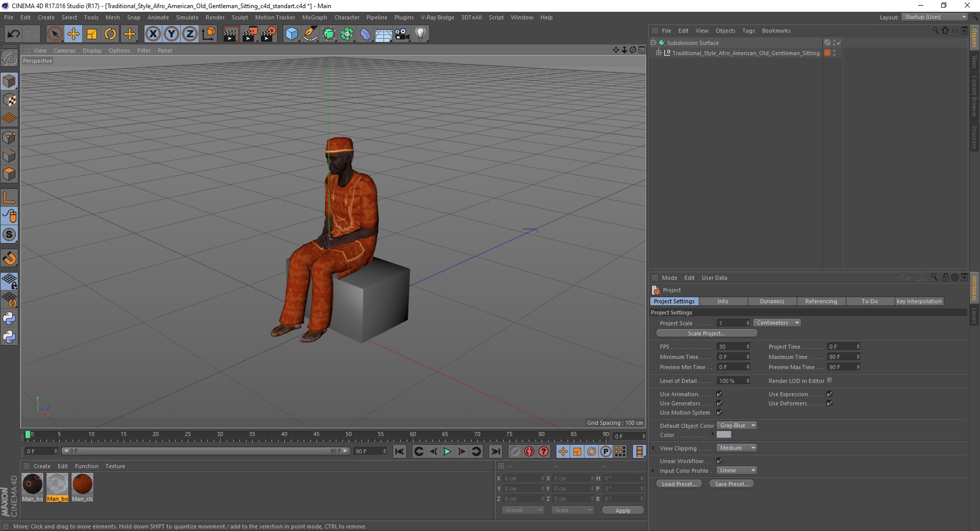Add a Camera object
Image resolution: width=980 pixels, height=531 pixels.
point(402,34)
